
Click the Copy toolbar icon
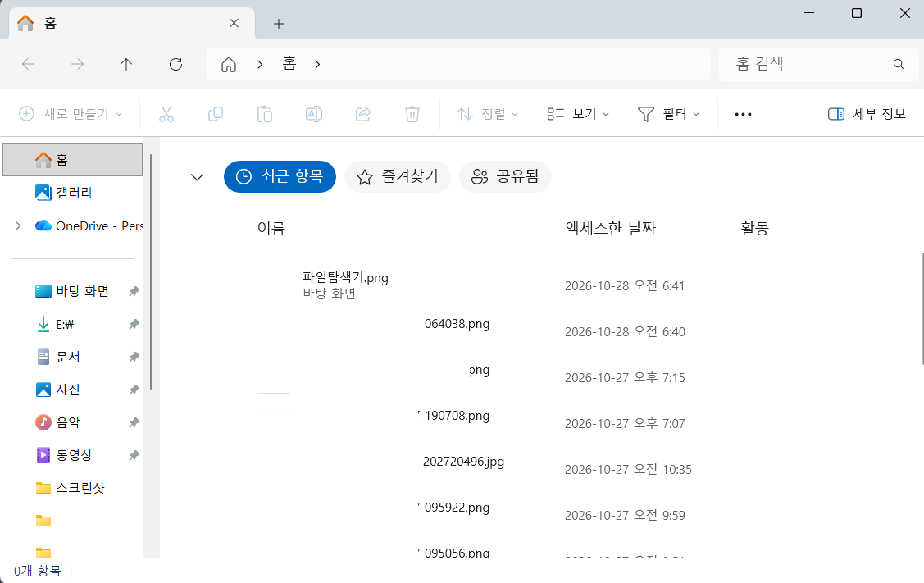click(x=216, y=114)
